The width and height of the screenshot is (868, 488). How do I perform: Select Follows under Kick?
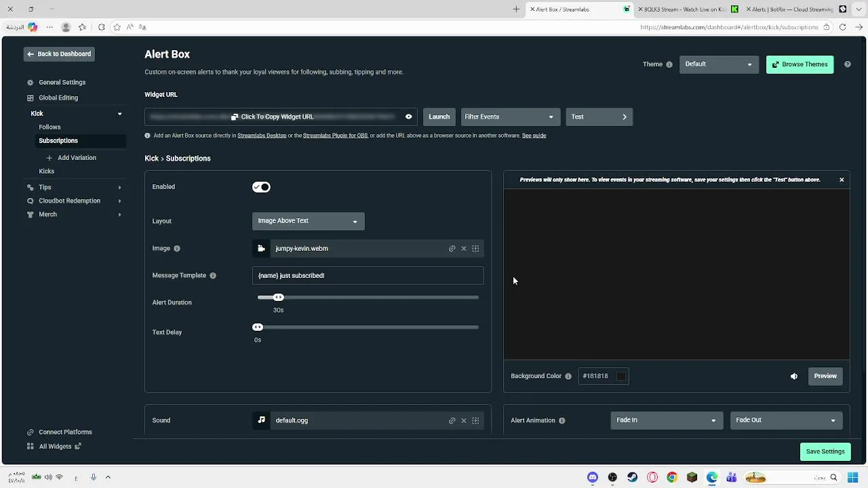(x=50, y=127)
